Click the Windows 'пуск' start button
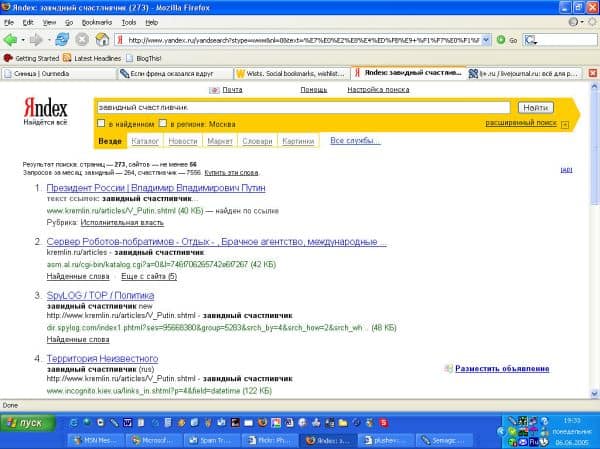600x449 pixels. (x=28, y=423)
